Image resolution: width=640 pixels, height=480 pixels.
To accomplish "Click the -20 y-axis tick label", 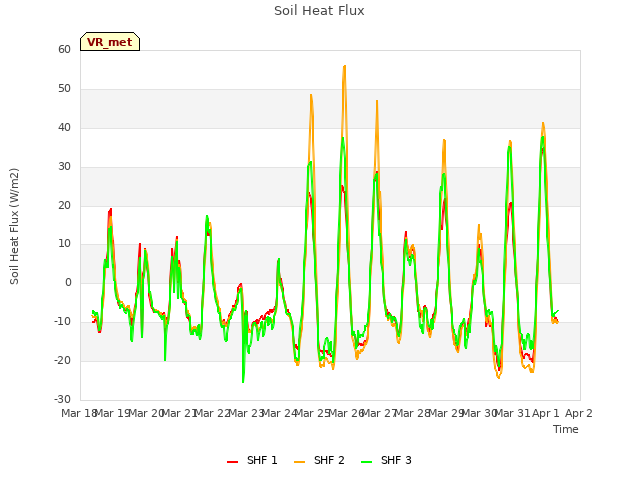I will coord(62,360).
